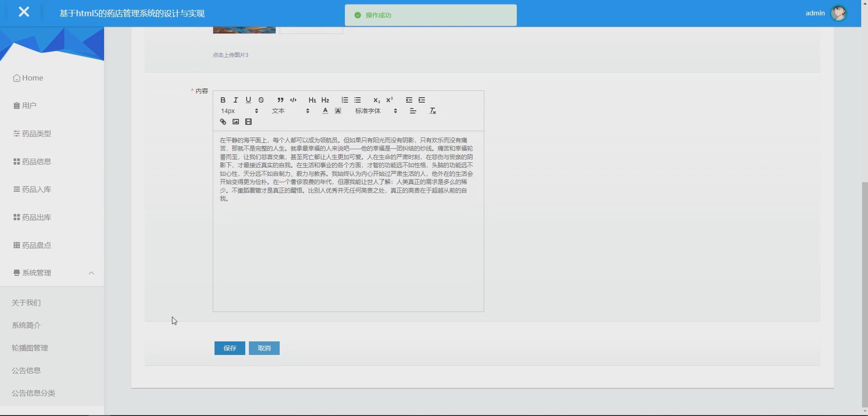Image resolution: width=868 pixels, height=416 pixels.
Task: Apply superscript formatting
Action: [x=390, y=99]
